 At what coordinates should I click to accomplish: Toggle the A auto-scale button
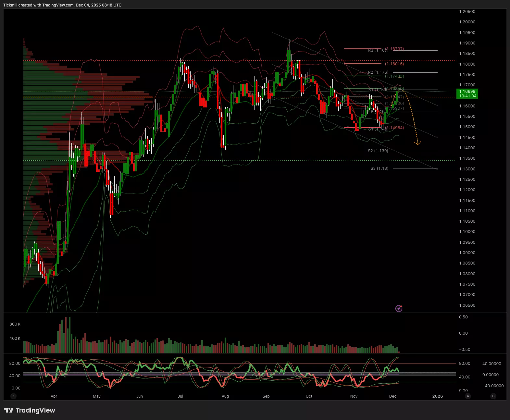click(x=468, y=396)
